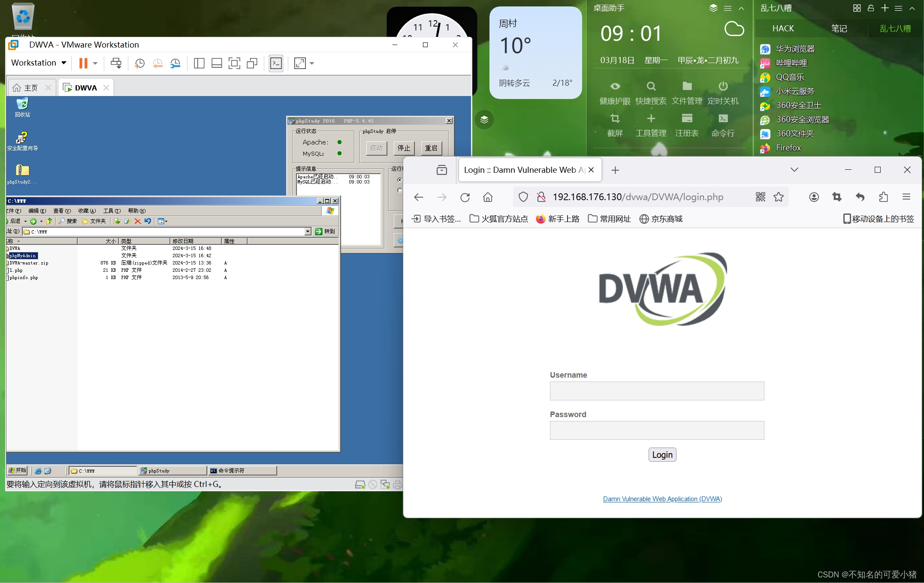Revert to snapshot using the orange arrow clock icon
Image resolution: width=924 pixels, height=583 pixels.
pos(157,63)
